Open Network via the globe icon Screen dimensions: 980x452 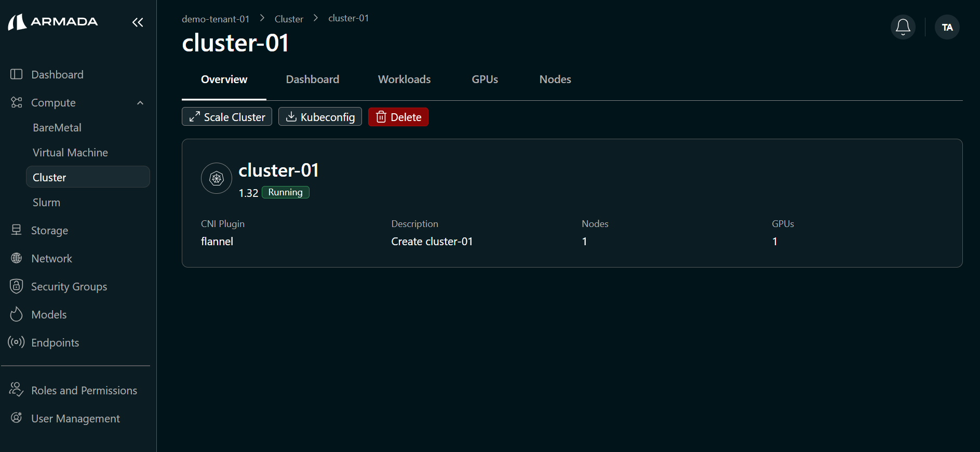click(17, 258)
